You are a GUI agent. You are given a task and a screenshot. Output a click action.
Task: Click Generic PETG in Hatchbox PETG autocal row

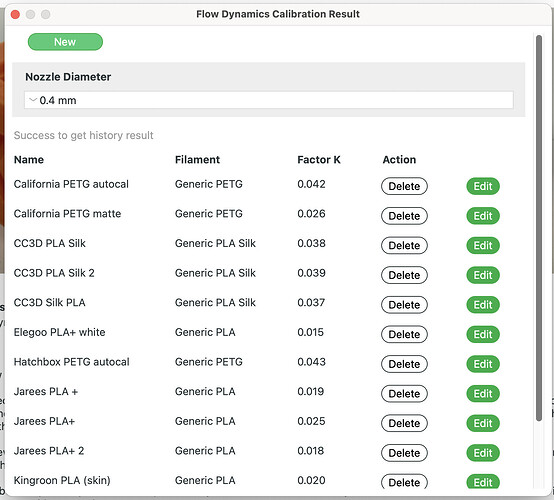(x=208, y=362)
